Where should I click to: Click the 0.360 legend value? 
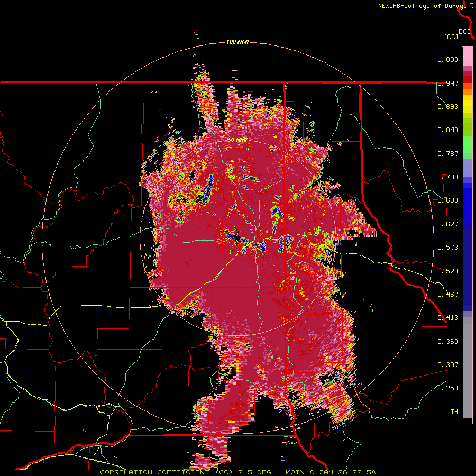448,342
